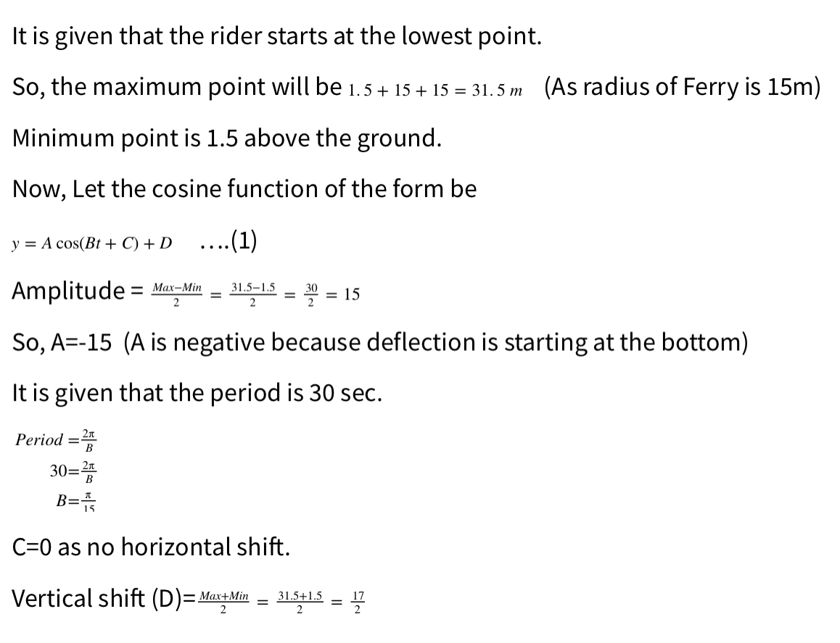Click the final 17 over 2 fraction
This screenshot has width=840, height=643.
click(357, 601)
